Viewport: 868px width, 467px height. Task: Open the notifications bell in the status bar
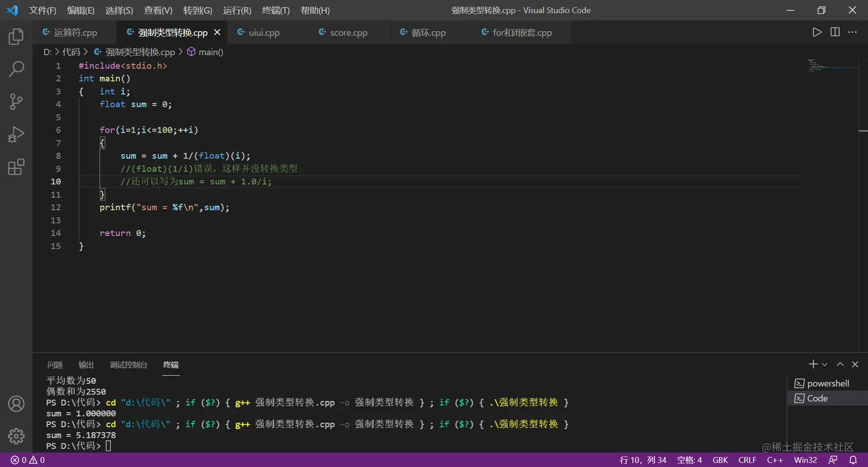point(855,460)
